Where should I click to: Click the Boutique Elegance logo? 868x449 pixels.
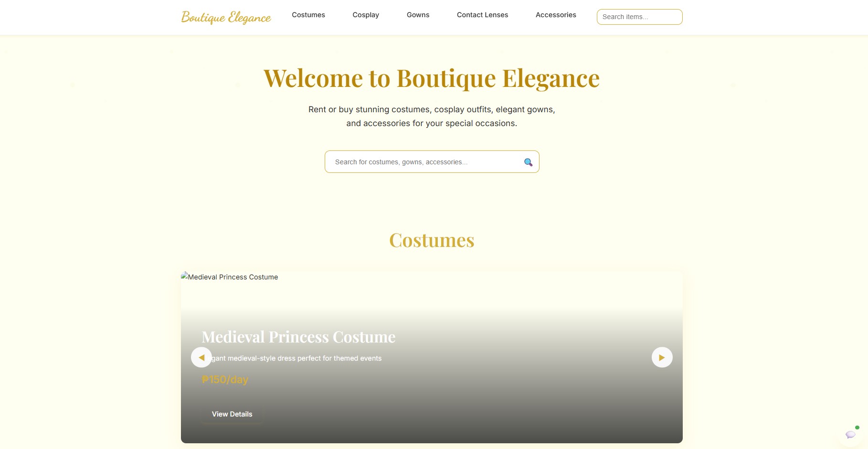pos(226,17)
